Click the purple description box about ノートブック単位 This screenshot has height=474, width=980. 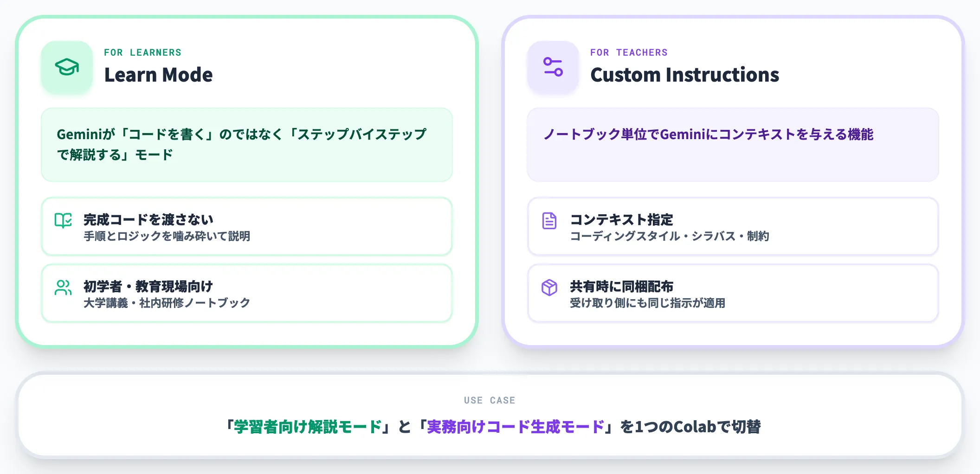coord(733,145)
